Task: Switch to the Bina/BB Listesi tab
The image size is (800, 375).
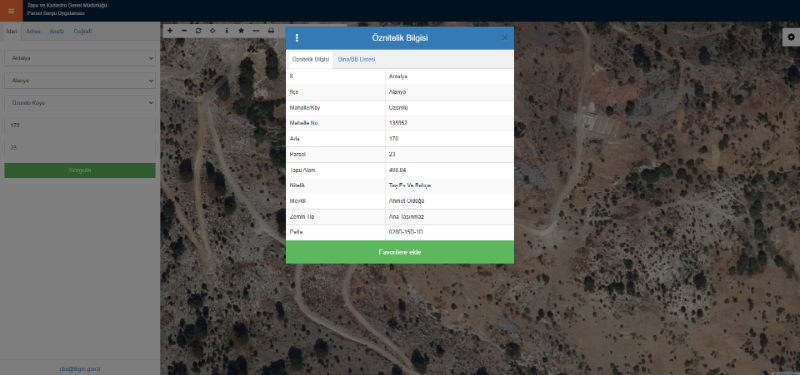Action: click(357, 60)
